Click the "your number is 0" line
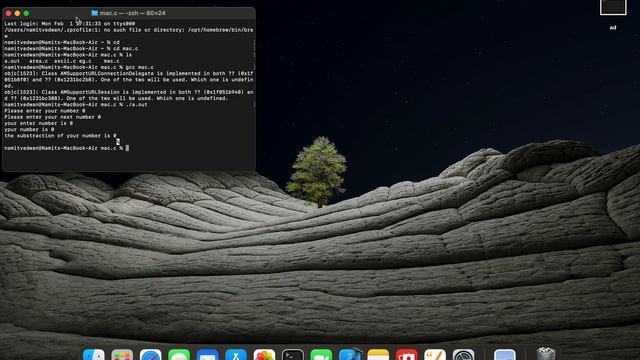Image resolution: width=640 pixels, height=360 pixels. click(29, 129)
